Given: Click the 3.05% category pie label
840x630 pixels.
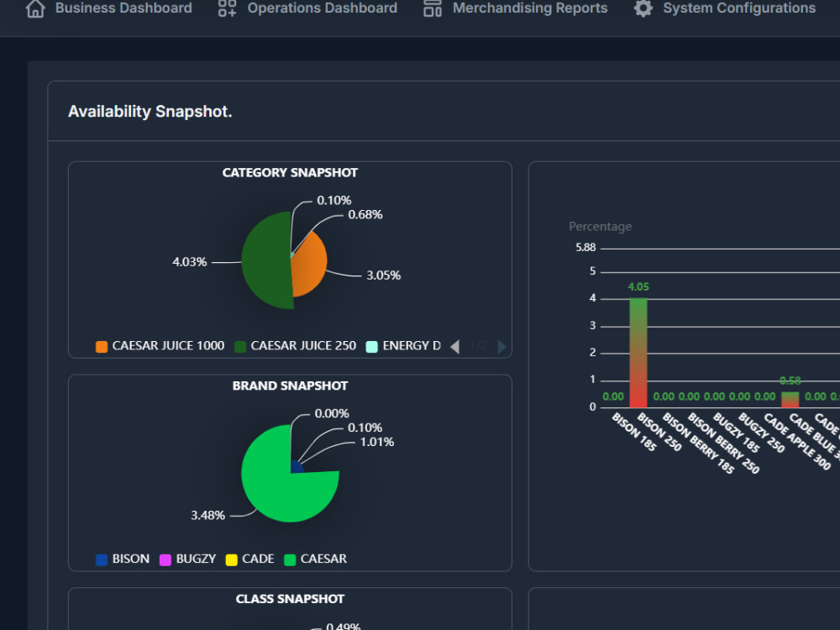Looking at the screenshot, I should pyautogui.click(x=384, y=276).
